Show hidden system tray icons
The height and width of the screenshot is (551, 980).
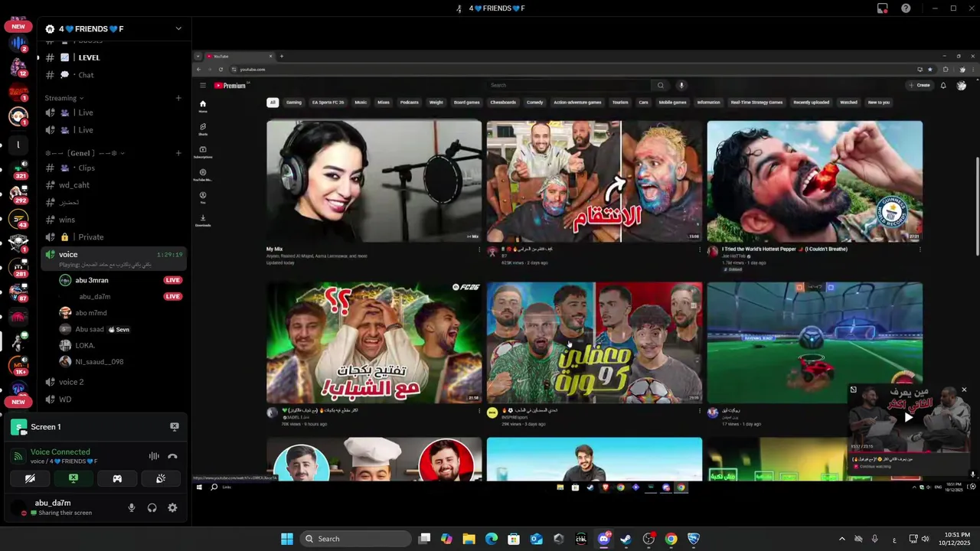coord(841,539)
